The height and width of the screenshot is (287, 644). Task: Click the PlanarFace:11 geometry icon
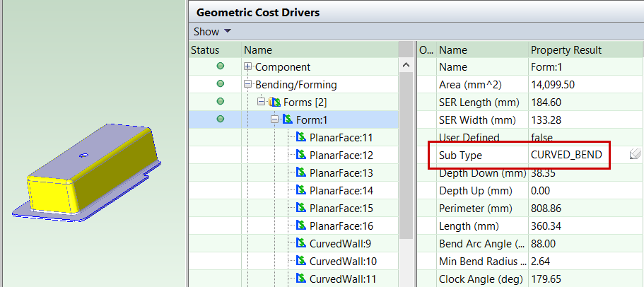pyautogui.click(x=302, y=137)
